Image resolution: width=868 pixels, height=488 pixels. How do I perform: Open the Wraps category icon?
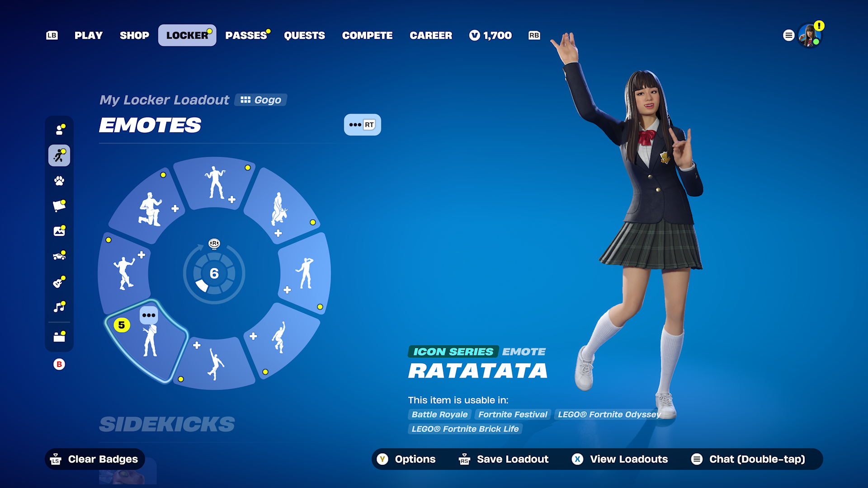[x=59, y=206]
